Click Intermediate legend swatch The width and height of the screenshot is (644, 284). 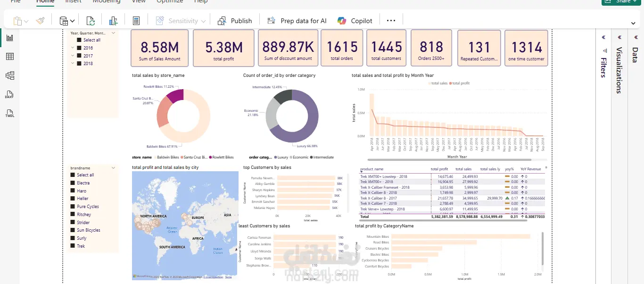[311, 157]
